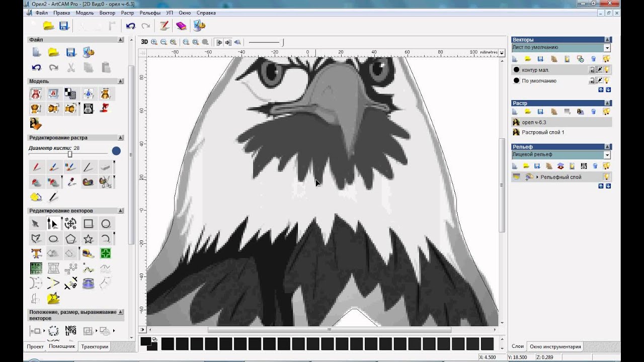
Task: Toggle lock on контур мал. layer
Action: (592, 70)
